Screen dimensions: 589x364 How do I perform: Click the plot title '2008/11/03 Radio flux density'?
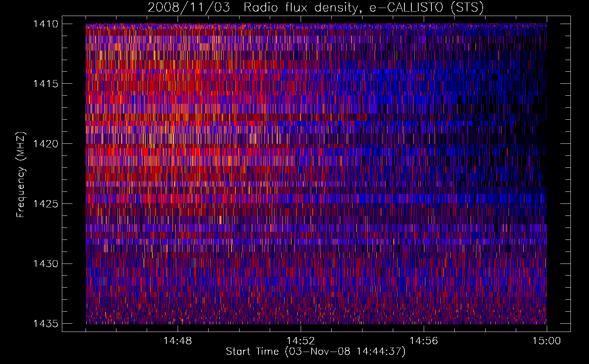[316, 7]
